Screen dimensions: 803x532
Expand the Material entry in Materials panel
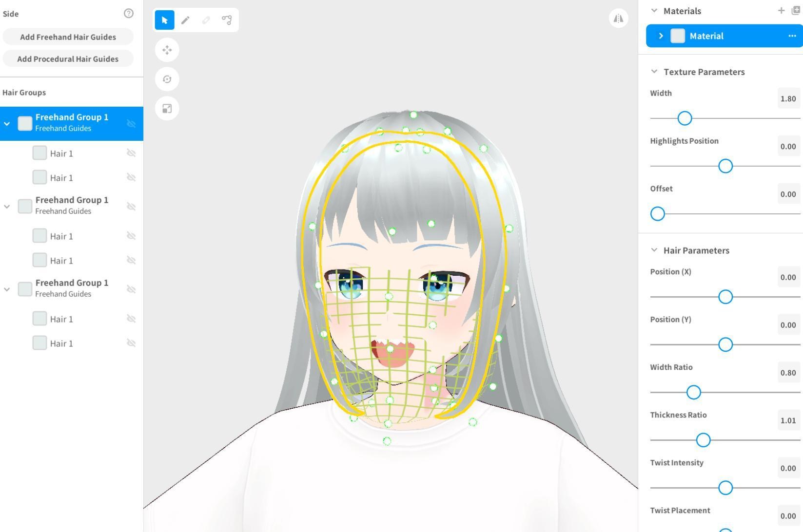pyautogui.click(x=661, y=36)
